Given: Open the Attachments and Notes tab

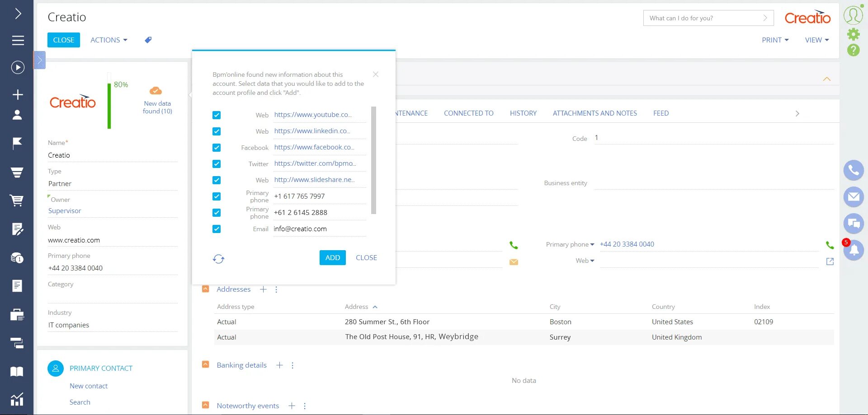Looking at the screenshot, I should [x=595, y=113].
